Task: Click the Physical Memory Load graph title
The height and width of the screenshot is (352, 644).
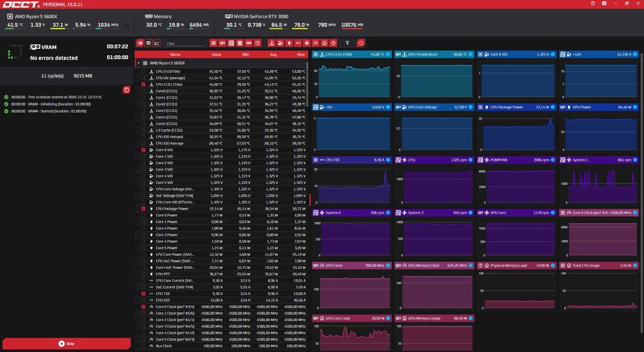Action: pos(509,265)
